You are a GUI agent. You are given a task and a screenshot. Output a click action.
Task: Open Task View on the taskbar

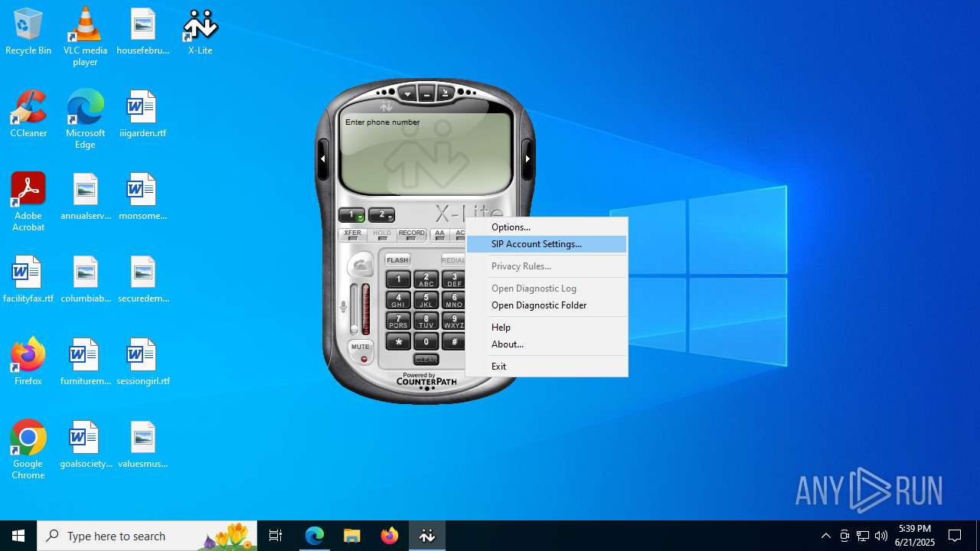coord(276,536)
